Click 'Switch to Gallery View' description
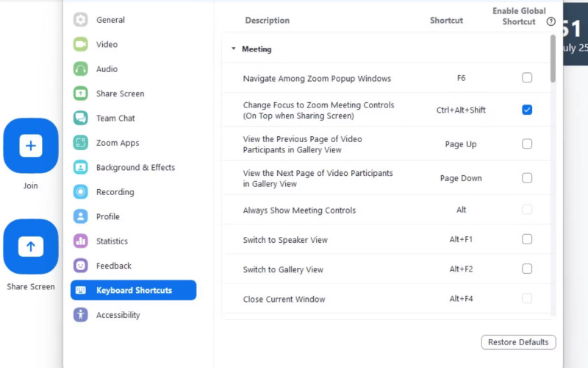Viewport: 588px width, 368px height. coord(283,269)
